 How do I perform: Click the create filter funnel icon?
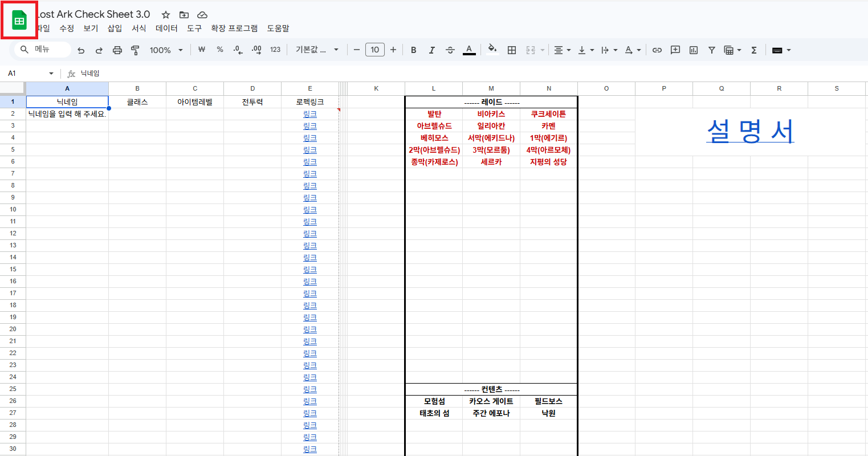coord(712,50)
